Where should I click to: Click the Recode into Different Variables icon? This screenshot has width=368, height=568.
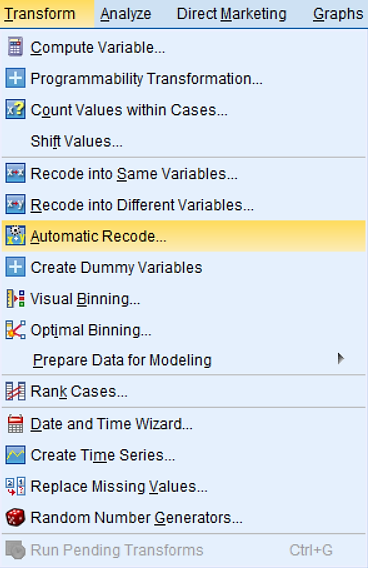(15, 205)
